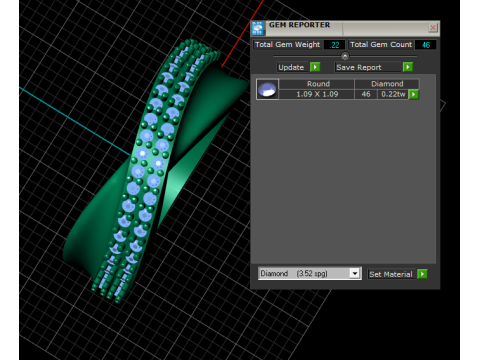Image resolution: width=480 pixels, height=360 pixels.
Task: Click the green arrow beside 0.22tw
Action: [x=414, y=94]
